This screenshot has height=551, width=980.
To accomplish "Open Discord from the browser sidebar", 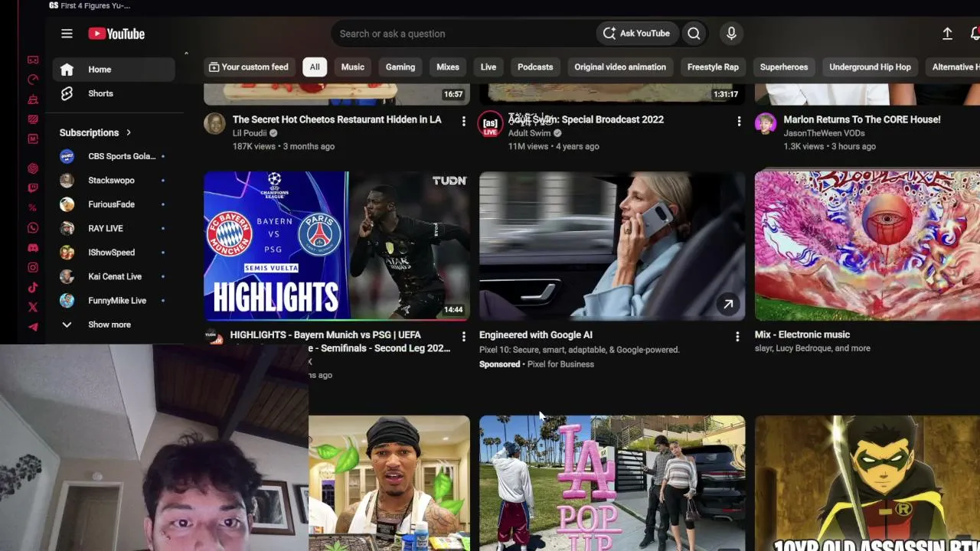I will click(x=33, y=248).
